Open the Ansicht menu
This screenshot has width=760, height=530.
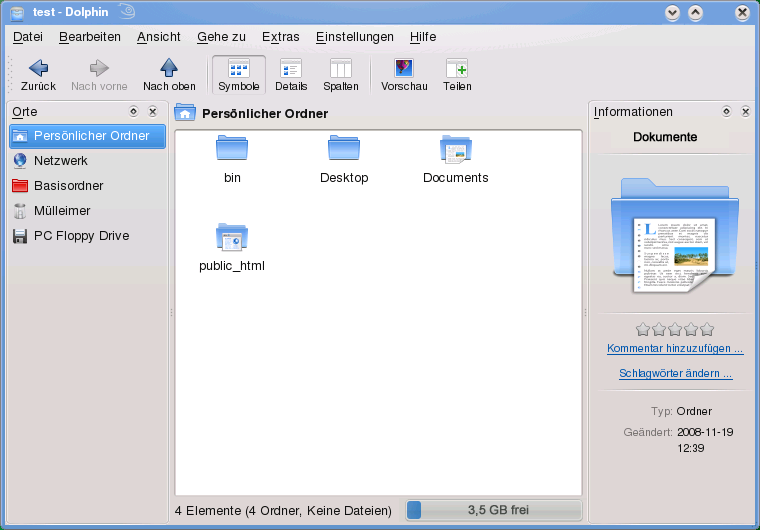click(x=158, y=37)
